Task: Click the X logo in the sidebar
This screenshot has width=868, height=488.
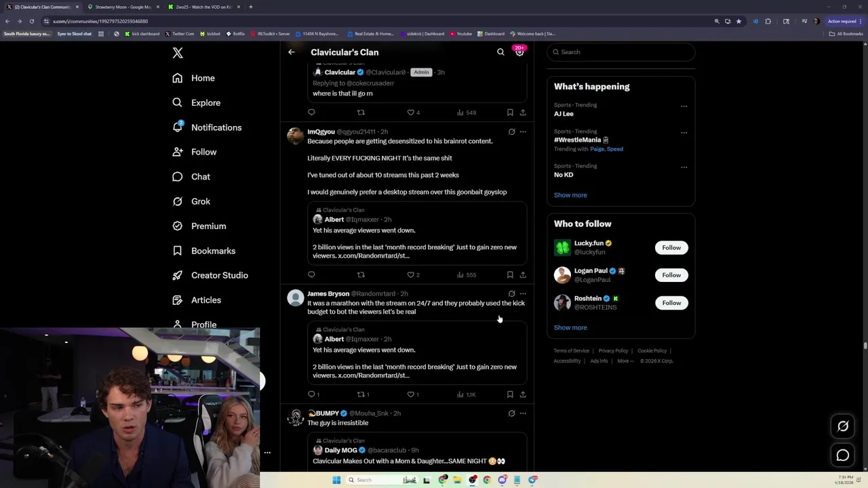Action: click(178, 53)
